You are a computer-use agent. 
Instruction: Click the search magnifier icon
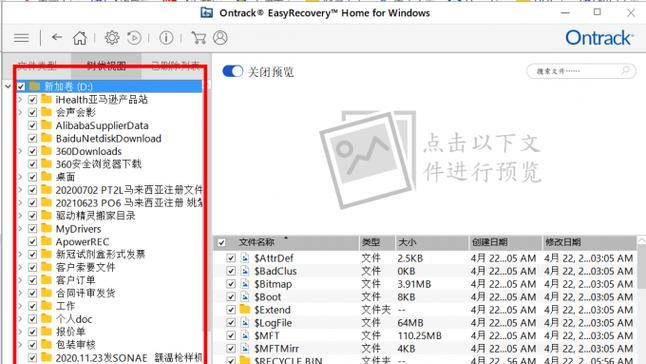pyautogui.click(x=625, y=71)
